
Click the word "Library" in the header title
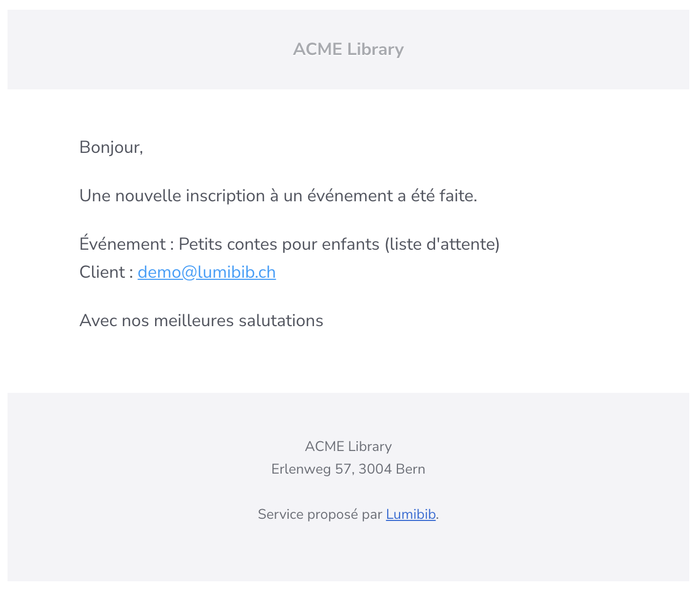pyautogui.click(x=375, y=50)
